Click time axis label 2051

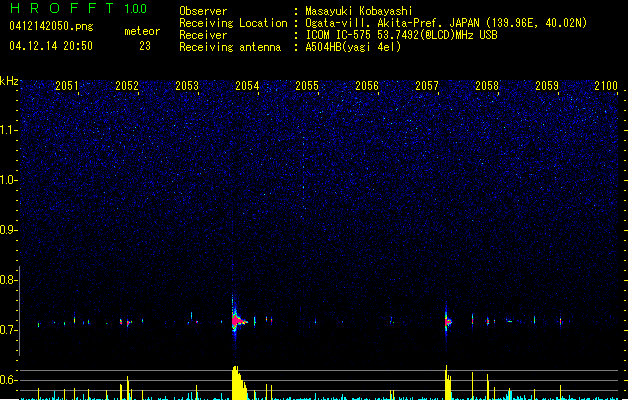[x=67, y=86]
